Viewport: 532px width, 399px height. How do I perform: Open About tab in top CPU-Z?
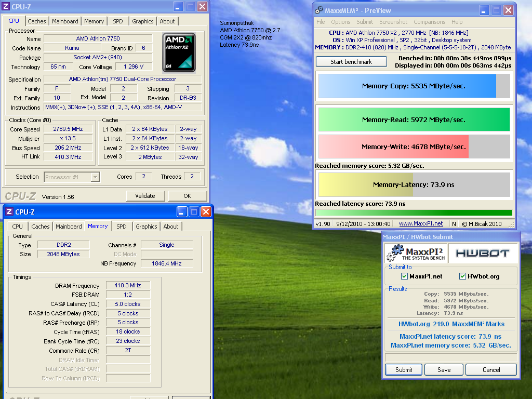click(167, 21)
